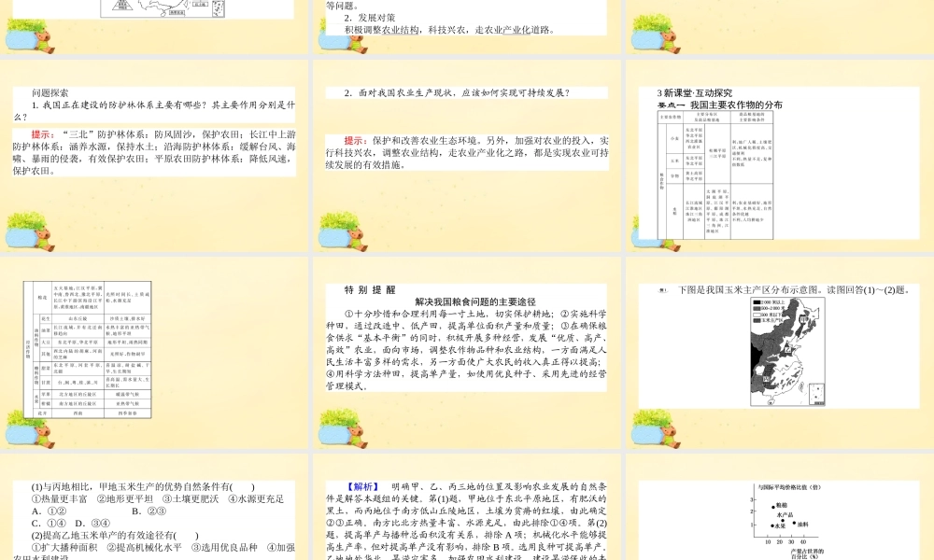Click the sentence 下图是我国玉米主产区分布示意图

pos(751,290)
